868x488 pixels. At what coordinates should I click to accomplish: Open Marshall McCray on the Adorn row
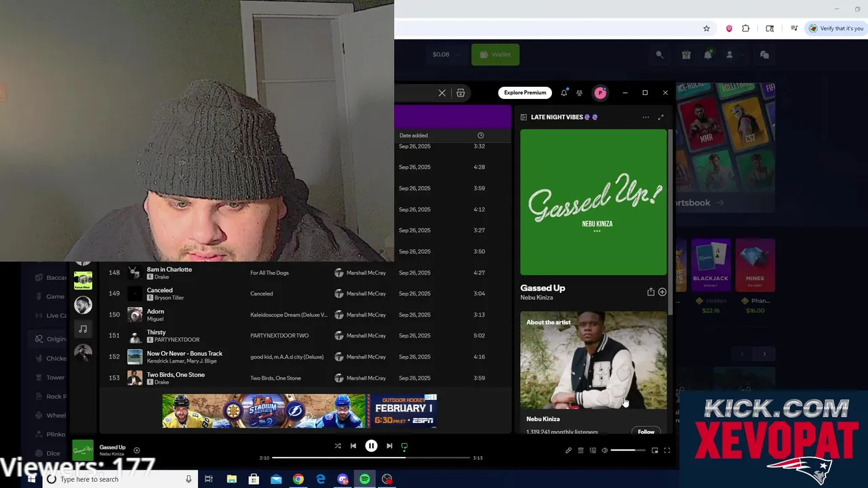point(366,314)
